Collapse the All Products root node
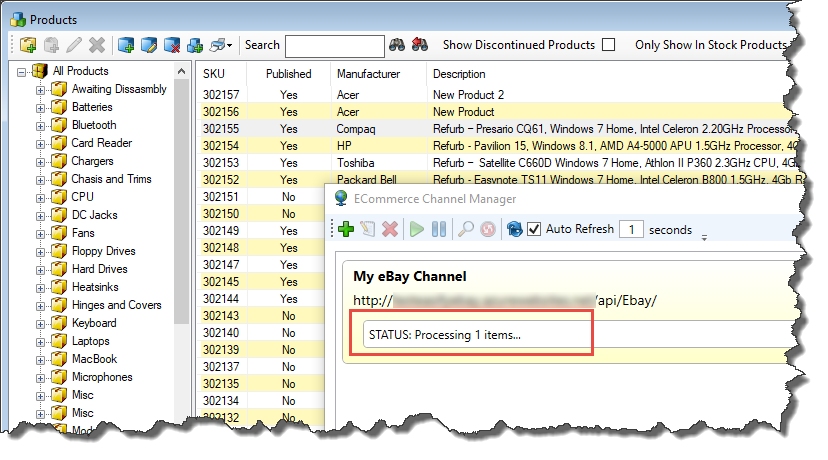This screenshot has height=460, width=828. tap(23, 71)
